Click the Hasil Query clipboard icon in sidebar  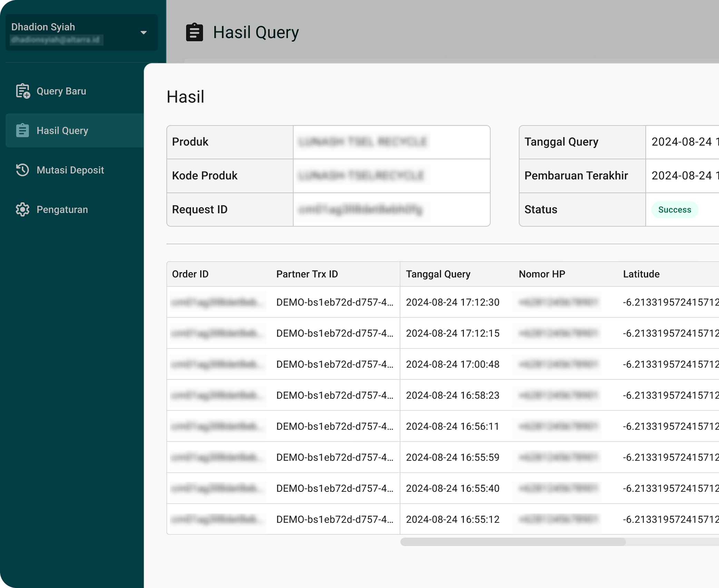tap(22, 130)
